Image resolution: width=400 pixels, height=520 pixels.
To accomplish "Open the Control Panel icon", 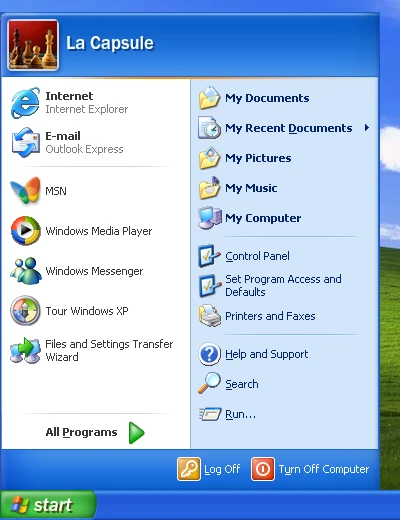I will (209, 256).
